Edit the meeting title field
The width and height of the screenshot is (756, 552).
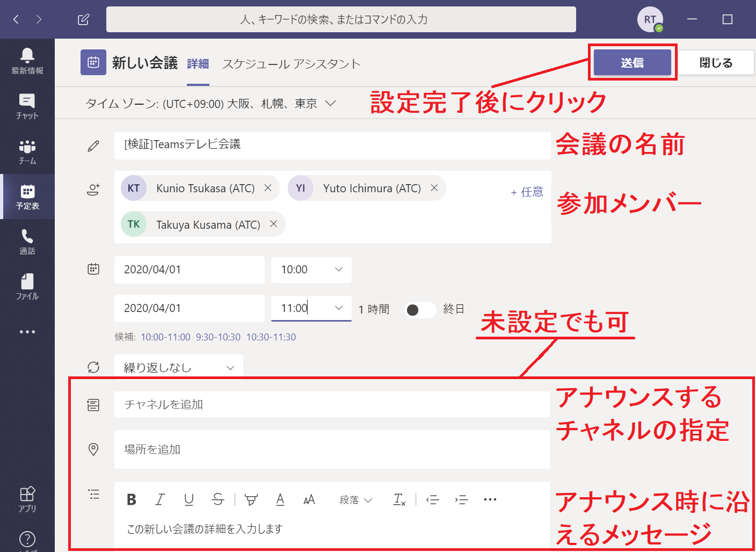click(x=332, y=145)
